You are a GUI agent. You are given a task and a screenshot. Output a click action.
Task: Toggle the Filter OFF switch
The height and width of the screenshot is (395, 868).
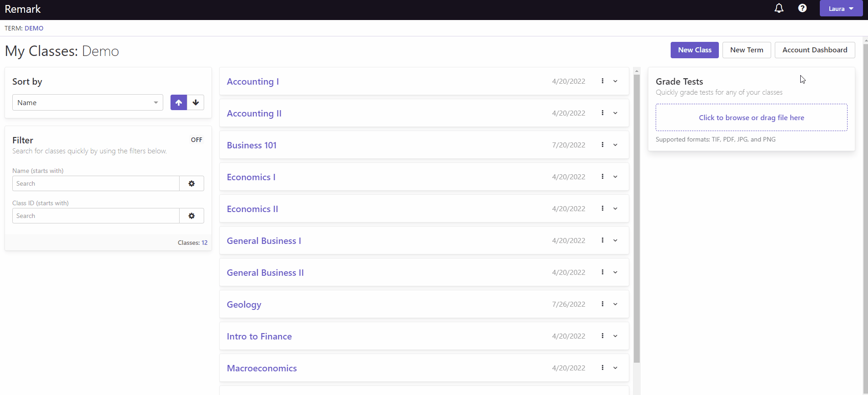[x=196, y=140]
